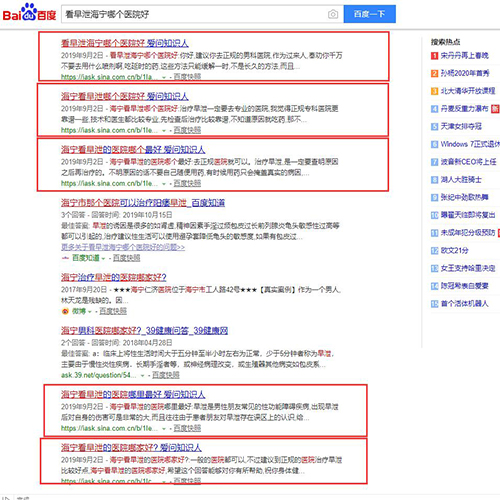This screenshot has width=500, height=500.
Task: Open hot topic 宋丹丹再上春晚
Action: (465, 56)
